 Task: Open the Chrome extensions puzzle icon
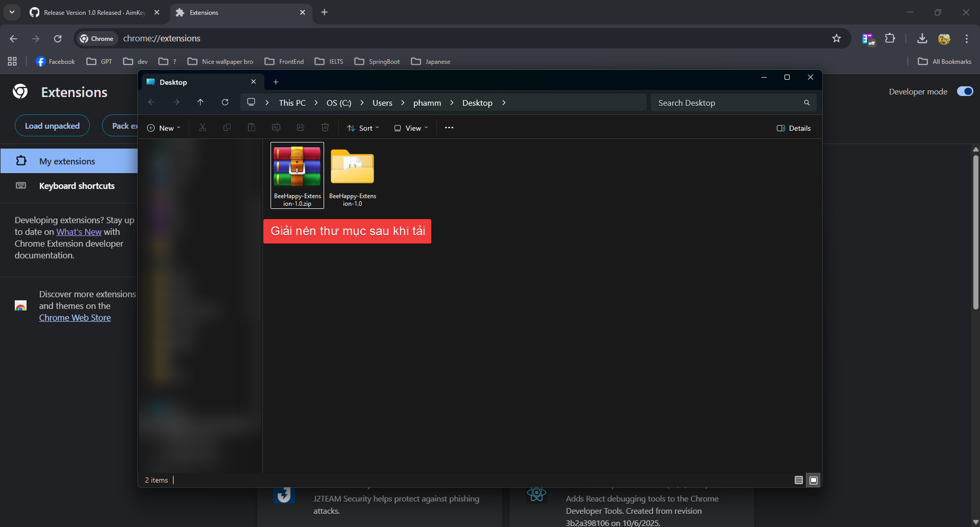(x=890, y=38)
